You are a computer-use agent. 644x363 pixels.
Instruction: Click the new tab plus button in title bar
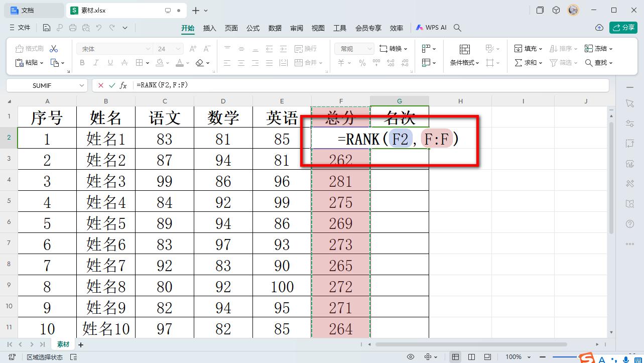click(x=196, y=10)
